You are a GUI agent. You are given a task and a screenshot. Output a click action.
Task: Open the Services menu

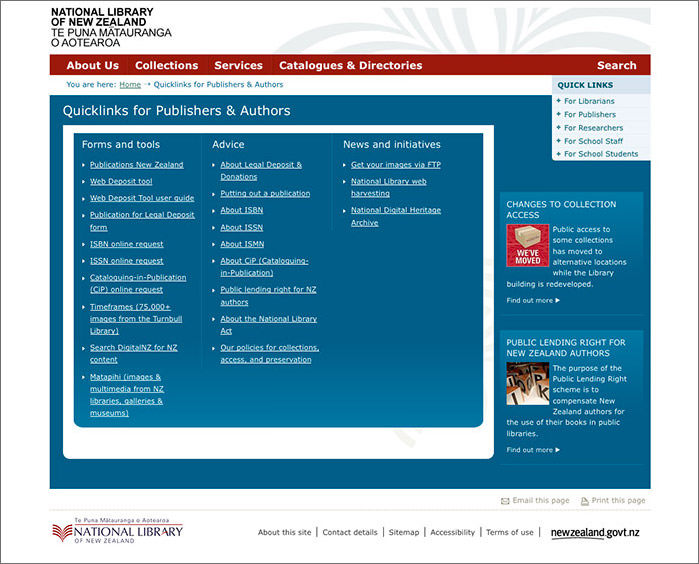[238, 66]
